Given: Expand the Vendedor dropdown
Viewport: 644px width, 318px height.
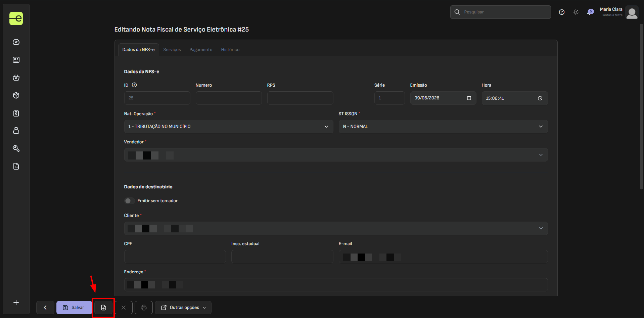Looking at the screenshot, I should tap(336, 155).
